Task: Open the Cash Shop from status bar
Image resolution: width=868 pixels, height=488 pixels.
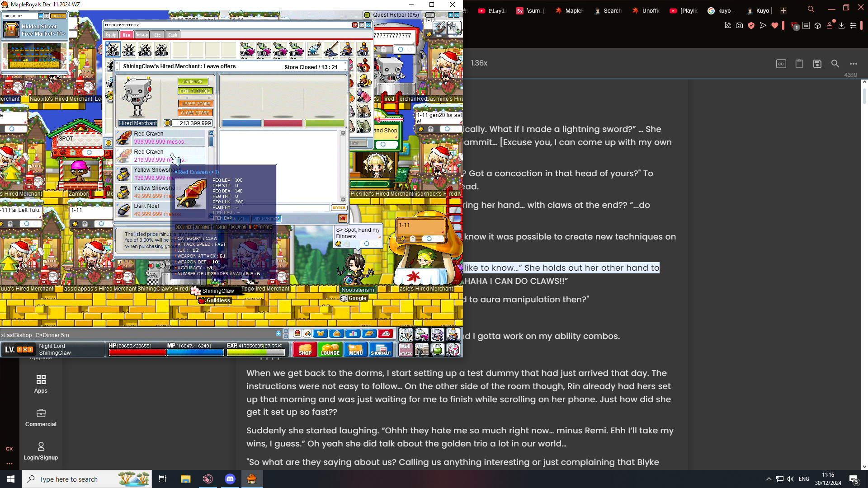Action: [305, 349]
